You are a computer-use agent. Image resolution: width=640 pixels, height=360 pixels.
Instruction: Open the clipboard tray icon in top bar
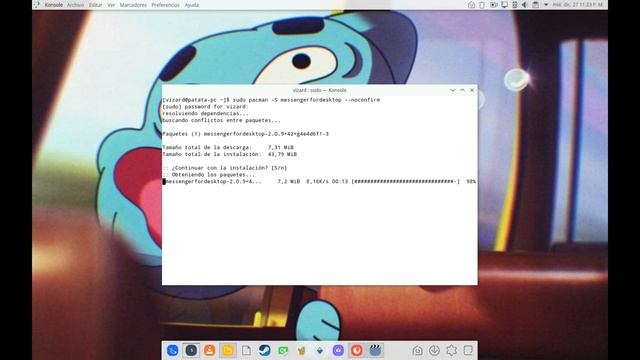coord(482,5)
